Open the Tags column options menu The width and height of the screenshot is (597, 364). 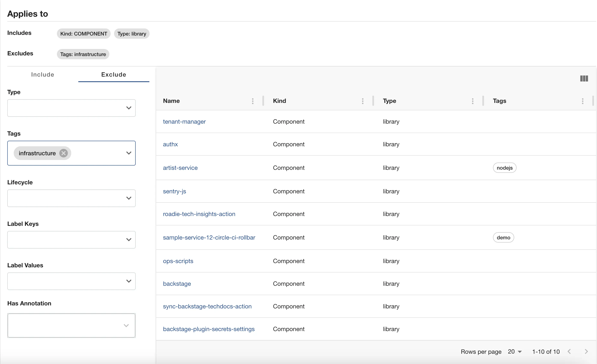click(x=582, y=101)
